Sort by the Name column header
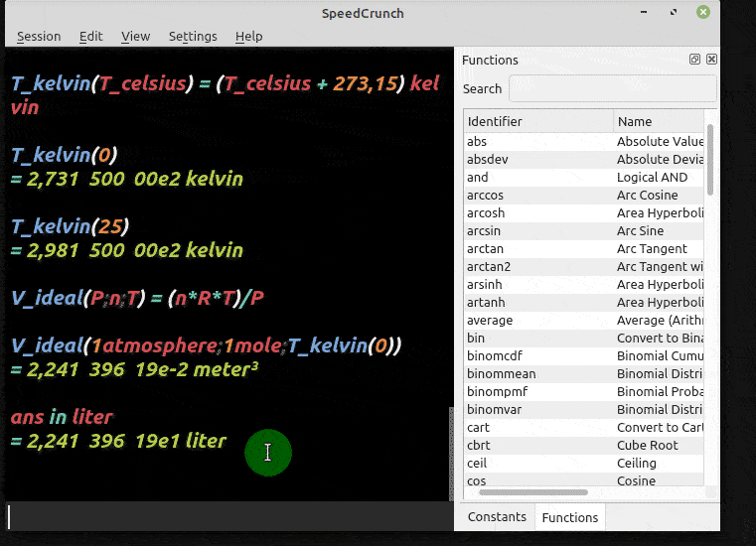 tap(659, 121)
